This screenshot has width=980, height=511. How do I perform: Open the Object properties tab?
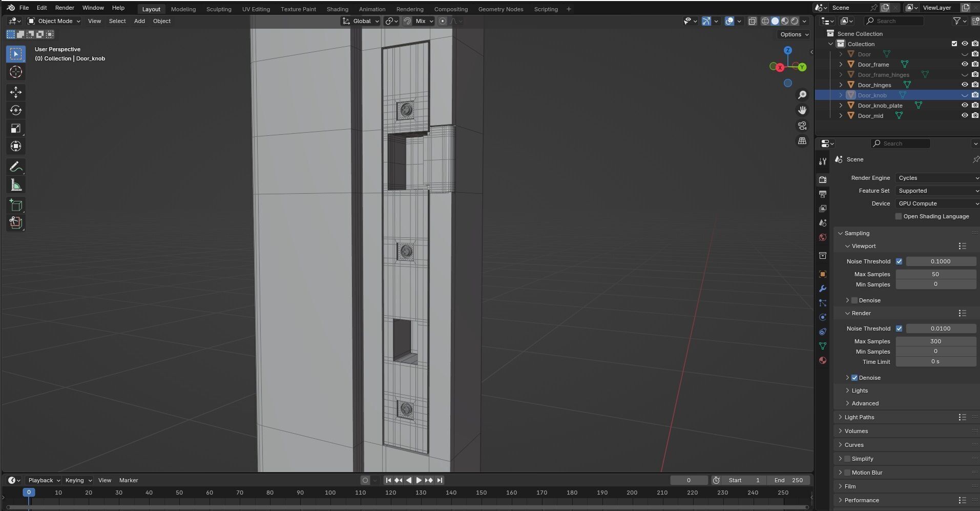[823, 274]
